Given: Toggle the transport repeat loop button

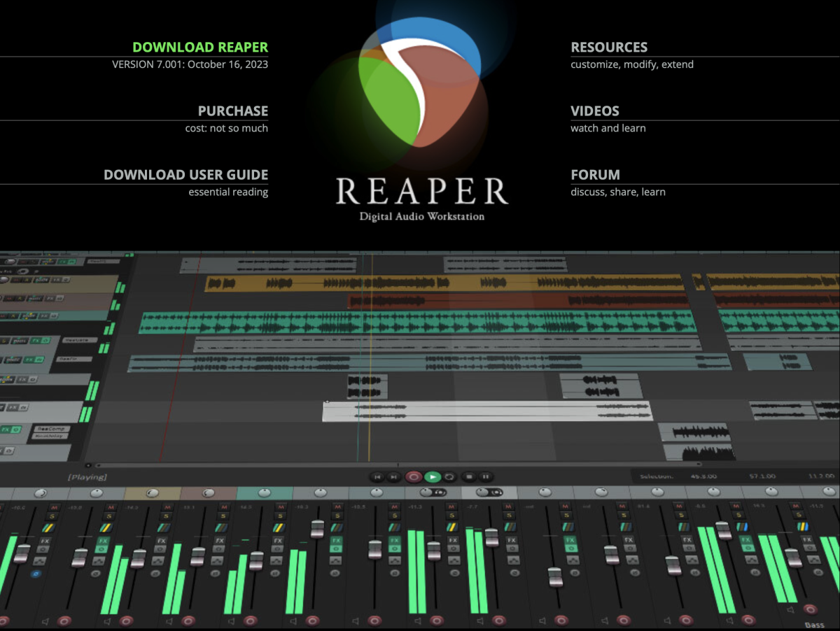Looking at the screenshot, I should pyautogui.click(x=450, y=477).
